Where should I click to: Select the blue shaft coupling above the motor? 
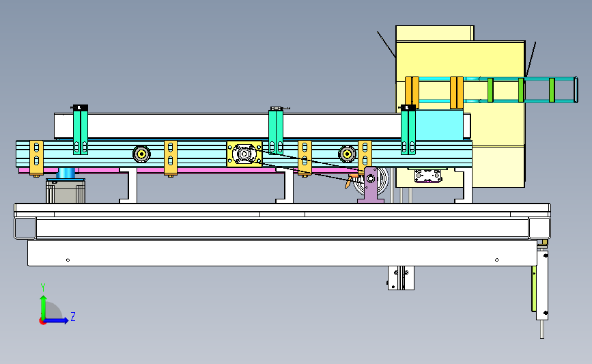click(66, 173)
